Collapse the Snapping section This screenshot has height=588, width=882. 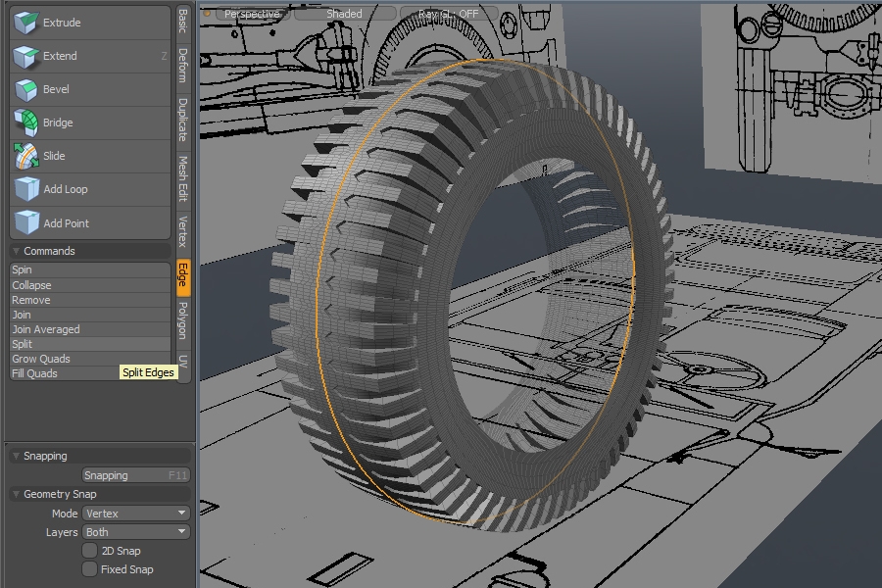coord(17,456)
